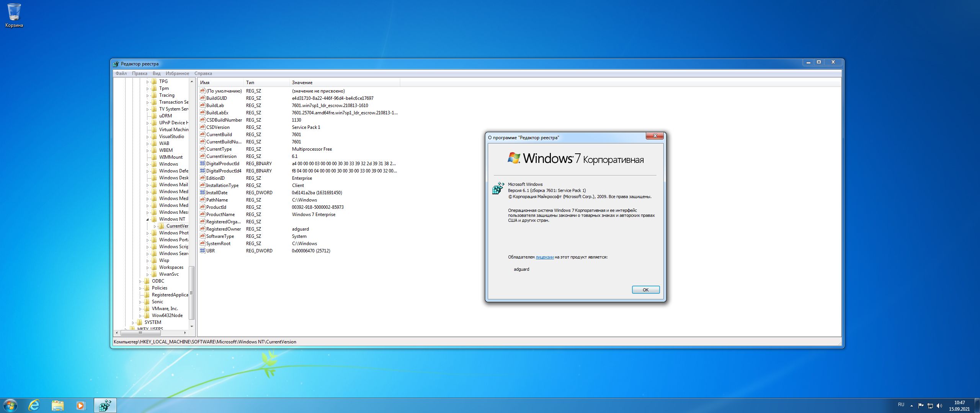Click the volume speaker tray icon

coord(939,406)
